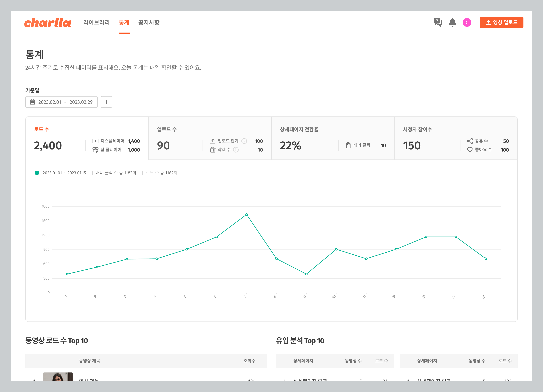543x392 pixels.
Task: Click the info icon next to 업로드 합계
Action: [244, 141]
